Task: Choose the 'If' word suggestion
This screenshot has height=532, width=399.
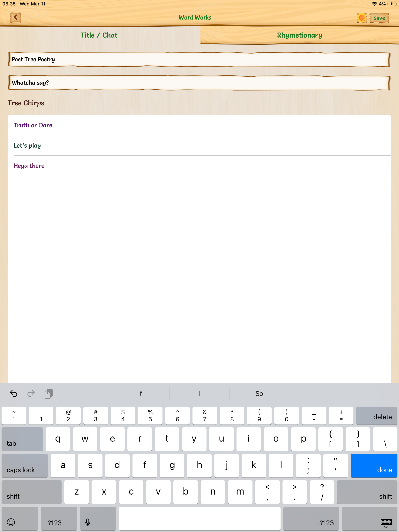Action: pos(140,394)
